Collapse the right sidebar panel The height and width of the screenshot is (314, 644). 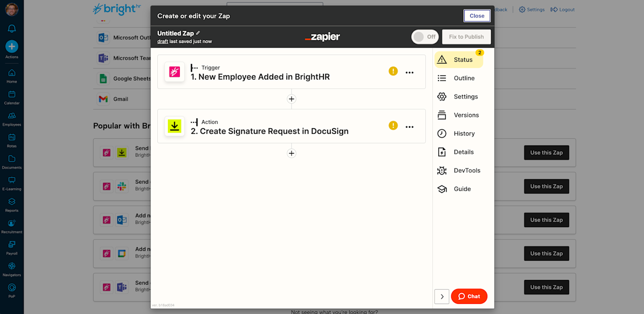442,297
